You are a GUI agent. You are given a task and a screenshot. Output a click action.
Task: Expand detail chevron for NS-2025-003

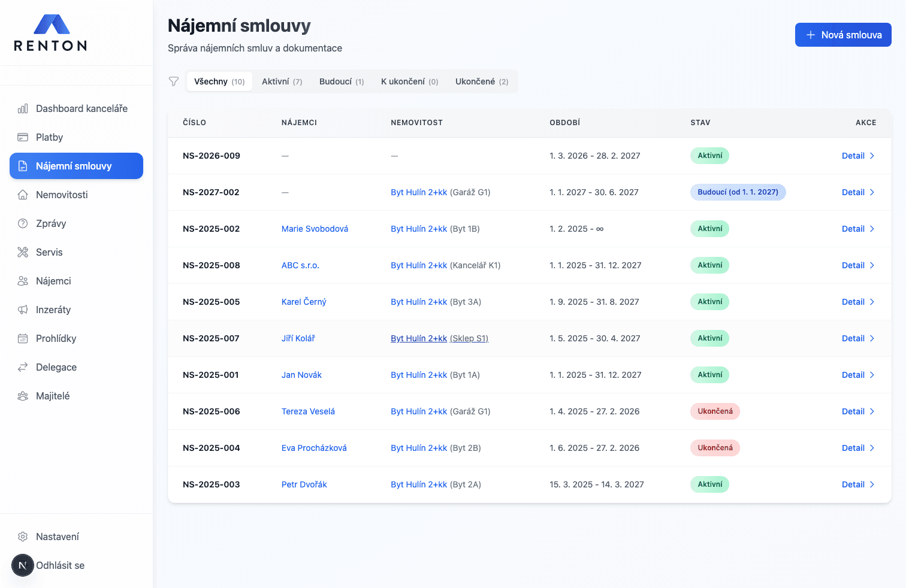pos(872,484)
